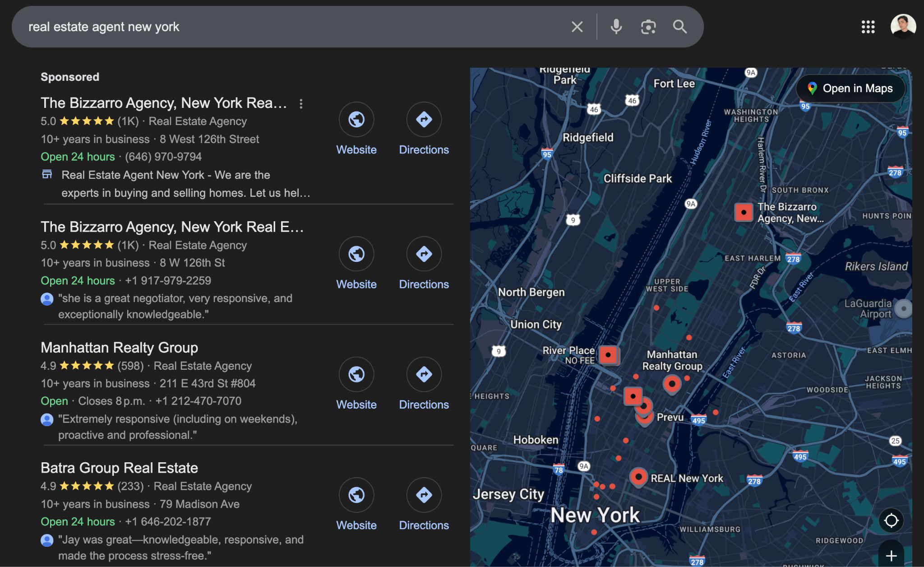Select the Bizzarro Agency map marker

[744, 212]
